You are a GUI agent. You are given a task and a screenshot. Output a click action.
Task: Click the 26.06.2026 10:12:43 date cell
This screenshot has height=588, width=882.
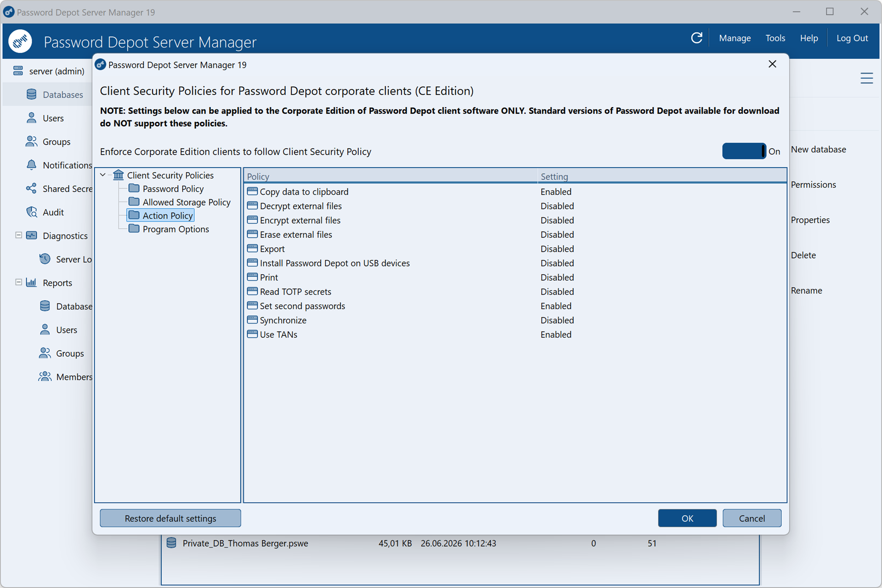point(458,543)
